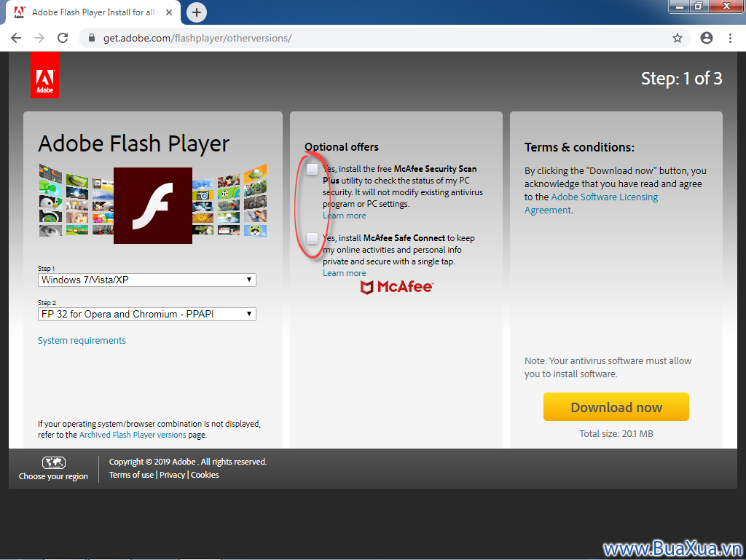Click Learn more under Safe Connect
Image resolution: width=746 pixels, height=560 pixels.
[x=345, y=273]
